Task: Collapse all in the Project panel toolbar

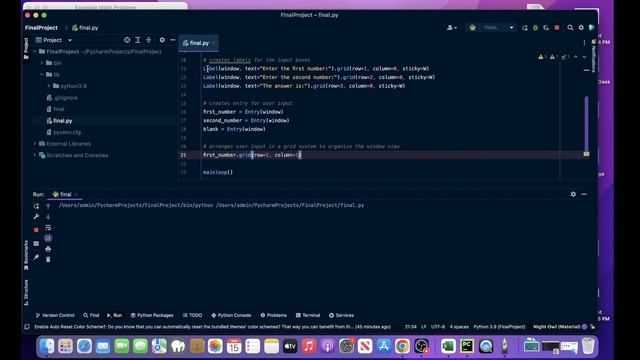Action: (149, 40)
